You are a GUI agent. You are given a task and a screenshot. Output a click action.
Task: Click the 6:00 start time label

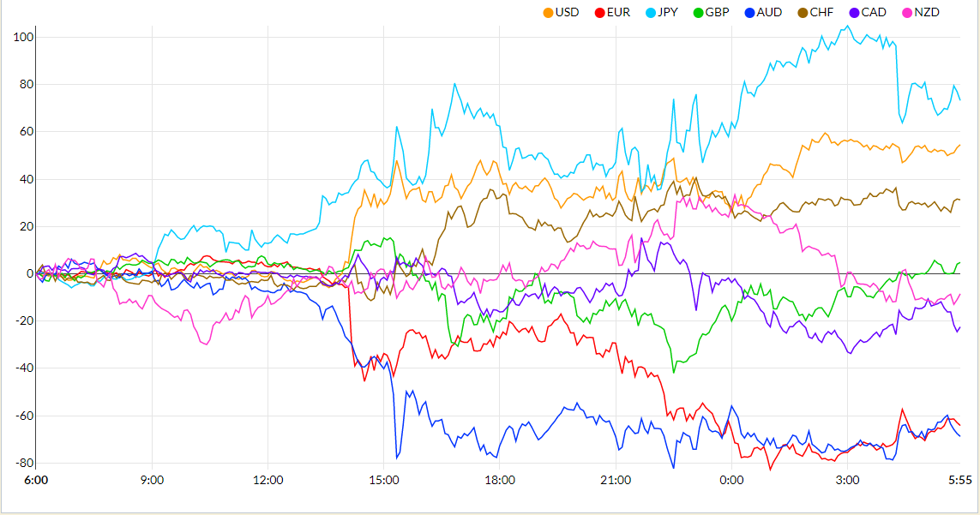pos(36,481)
